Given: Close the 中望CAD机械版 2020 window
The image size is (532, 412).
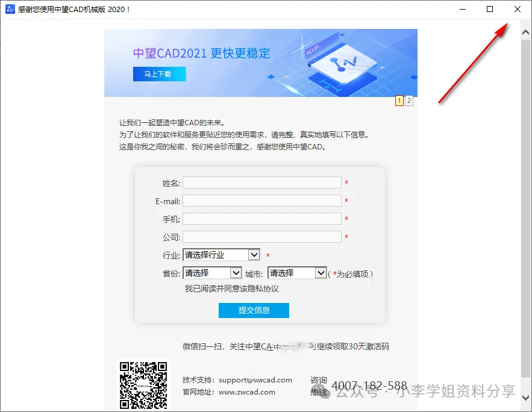Looking at the screenshot, I should pyautogui.click(x=517, y=9).
